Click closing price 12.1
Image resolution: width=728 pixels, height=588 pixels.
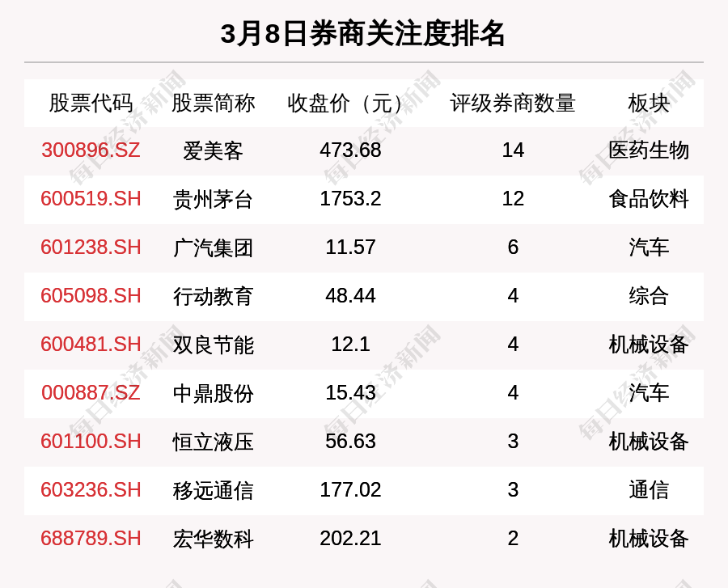pos(350,345)
